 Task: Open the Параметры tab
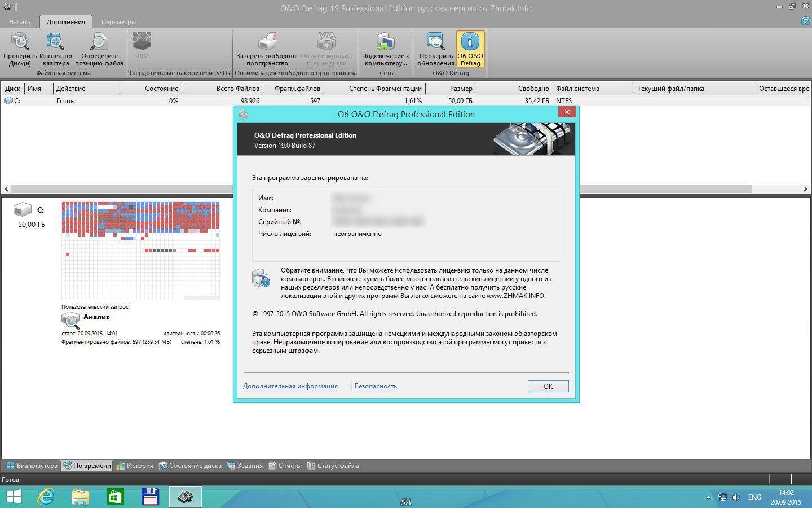[118, 22]
